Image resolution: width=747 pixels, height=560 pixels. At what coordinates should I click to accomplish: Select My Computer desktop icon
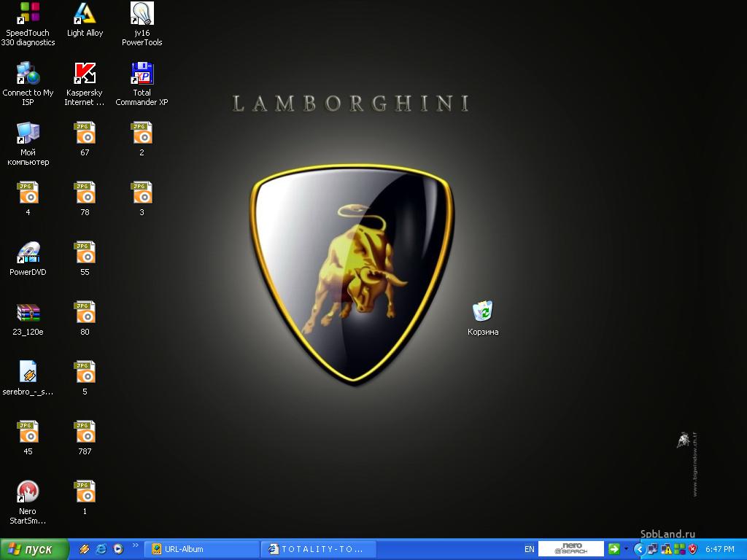coord(28,144)
